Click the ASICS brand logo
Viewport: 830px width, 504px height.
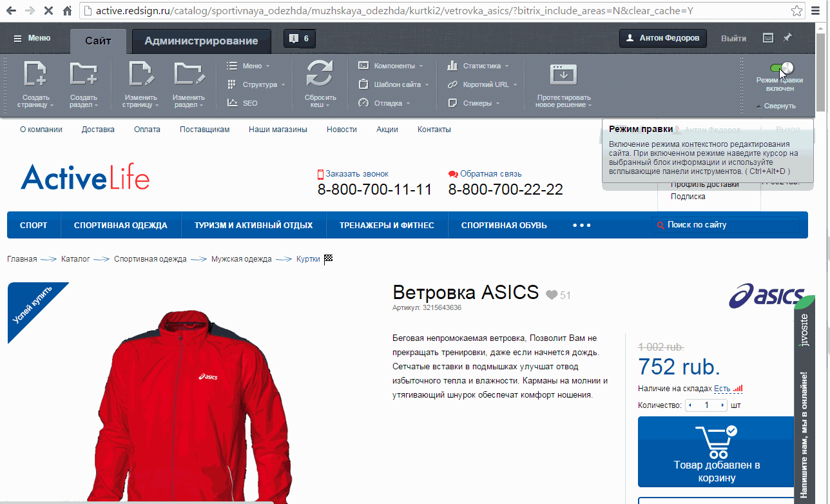(x=767, y=297)
